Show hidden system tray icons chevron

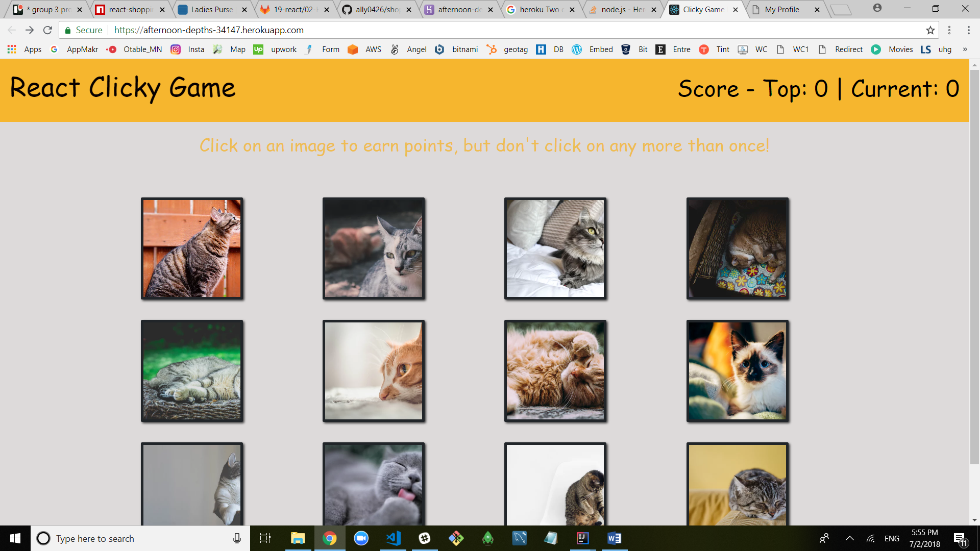pos(850,538)
